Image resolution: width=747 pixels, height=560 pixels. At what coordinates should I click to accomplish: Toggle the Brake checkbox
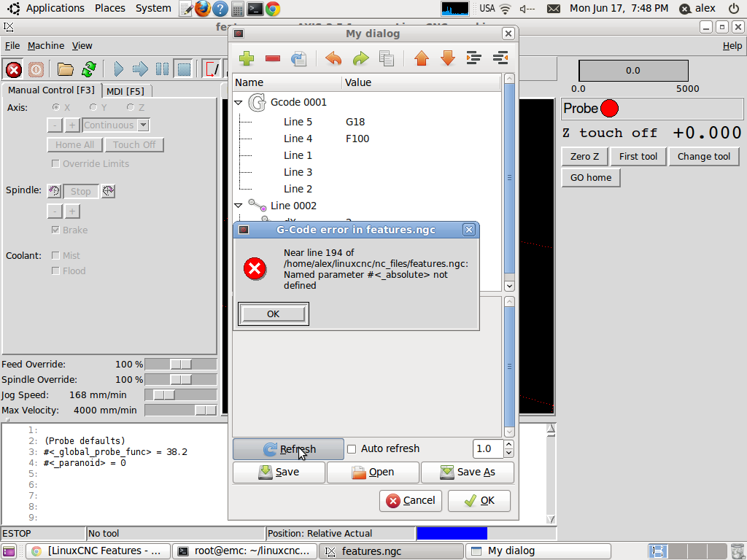[x=55, y=230]
